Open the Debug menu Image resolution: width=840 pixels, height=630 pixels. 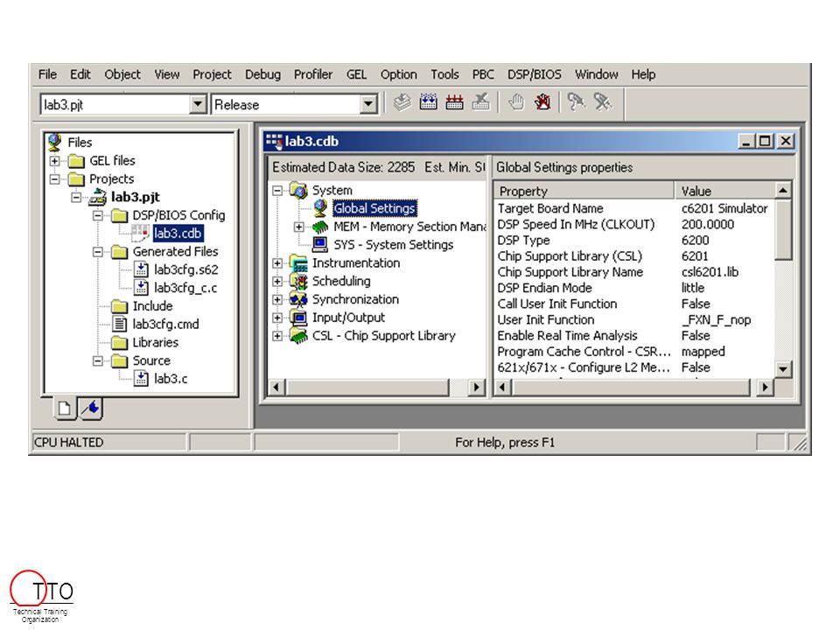point(263,74)
